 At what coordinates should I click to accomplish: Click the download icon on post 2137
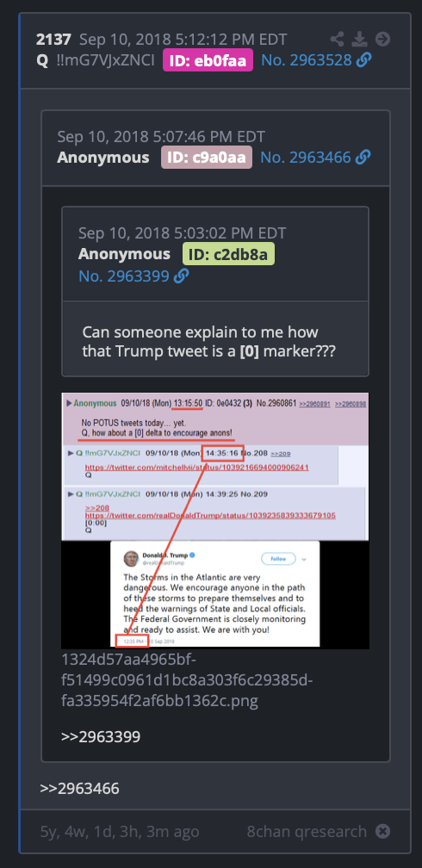point(359,40)
